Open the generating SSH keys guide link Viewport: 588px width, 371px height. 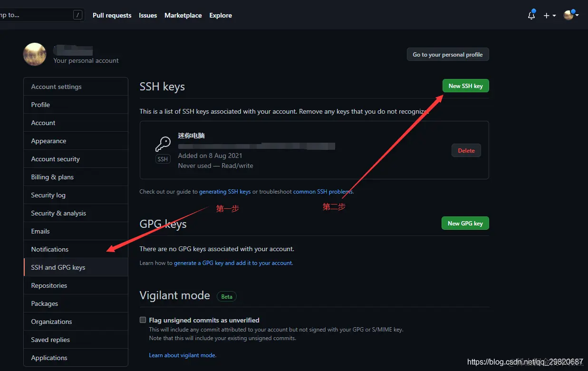(225, 192)
